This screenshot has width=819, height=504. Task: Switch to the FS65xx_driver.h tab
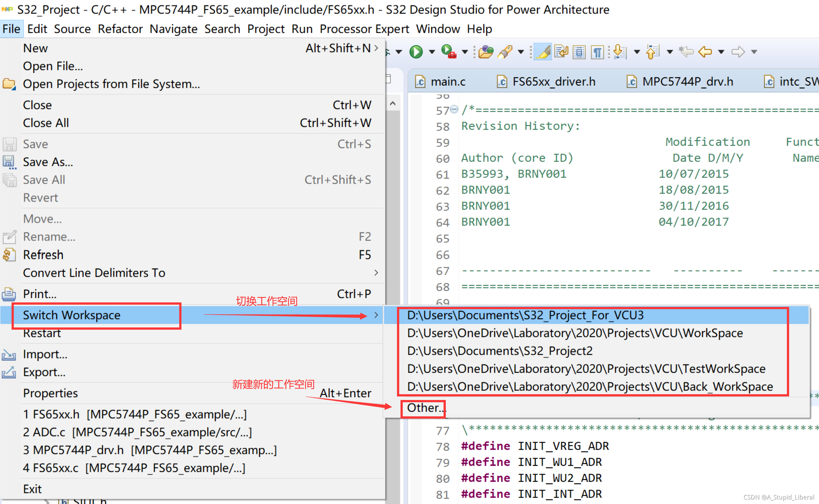pyautogui.click(x=554, y=82)
